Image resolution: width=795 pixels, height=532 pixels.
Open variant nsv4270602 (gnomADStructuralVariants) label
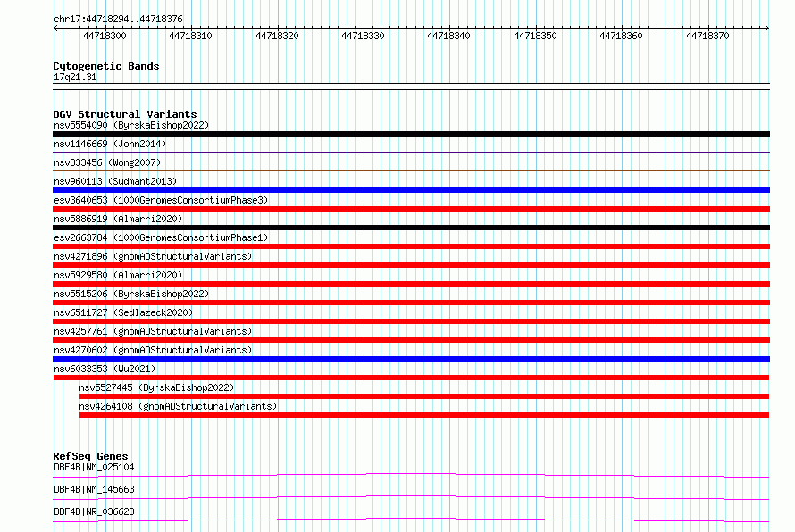coord(153,350)
